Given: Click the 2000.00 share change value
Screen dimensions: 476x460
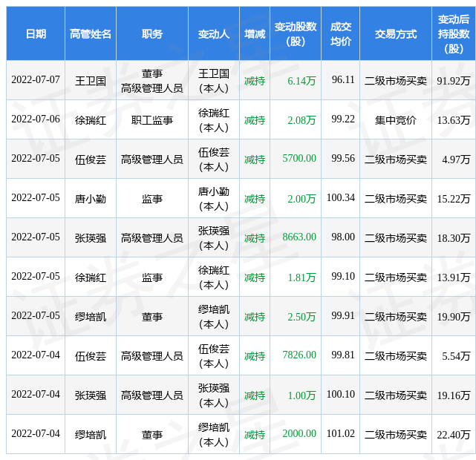Looking at the screenshot, I should click(299, 433).
